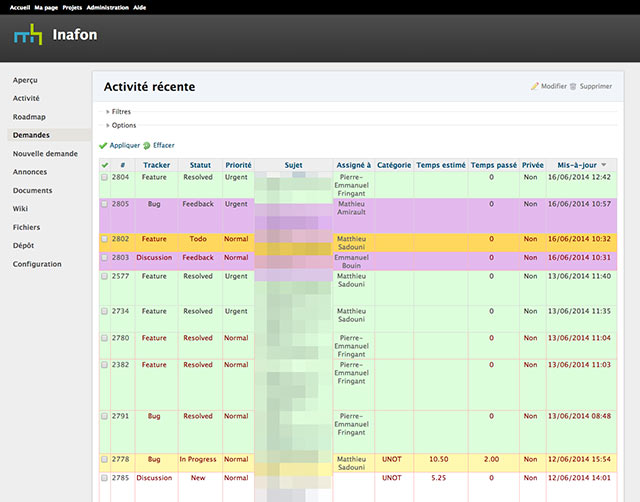The image size is (640, 502).
Task: Toggle checkbox for issue 2780
Action: coord(104,338)
